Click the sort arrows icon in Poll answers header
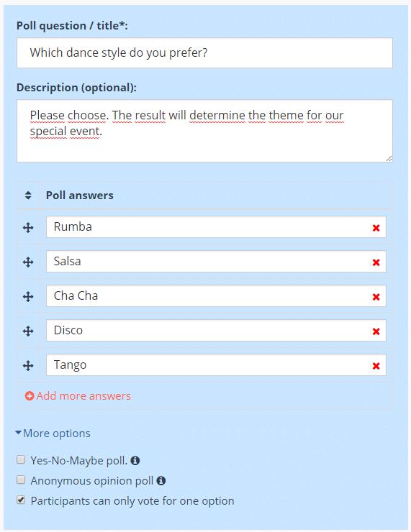This screenshot has width=411, height=532. (28, 195)
